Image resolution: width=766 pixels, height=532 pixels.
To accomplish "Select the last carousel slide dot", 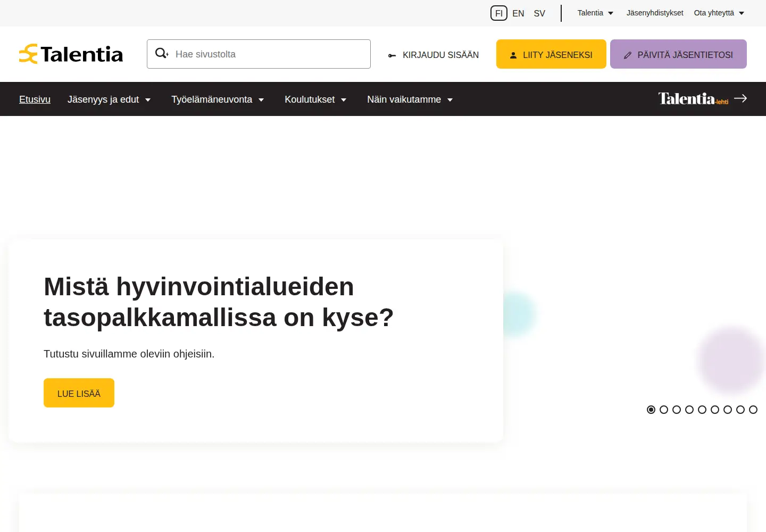I will coord(753,410).
